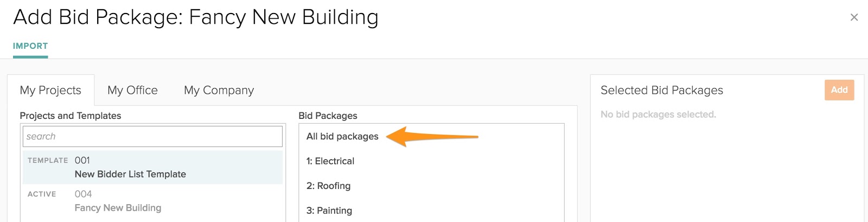
Task: Select All bid packages option
Action: [x=342, y=136]
